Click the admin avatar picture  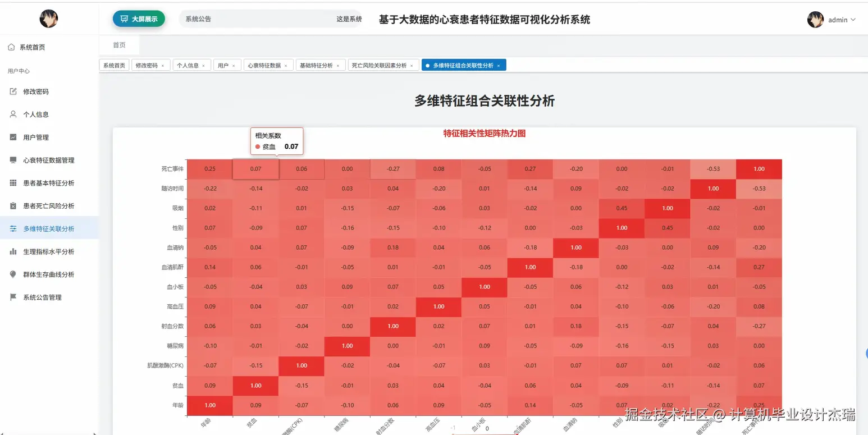815,20
